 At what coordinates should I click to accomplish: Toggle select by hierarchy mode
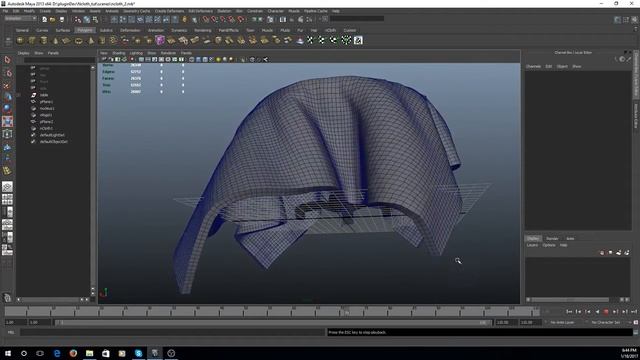click(78, 19)
